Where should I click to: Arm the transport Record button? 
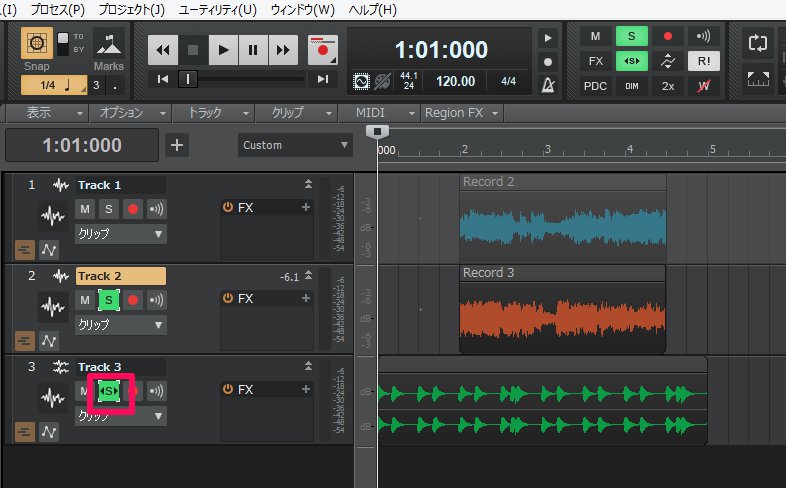click(x=322, y=50)
